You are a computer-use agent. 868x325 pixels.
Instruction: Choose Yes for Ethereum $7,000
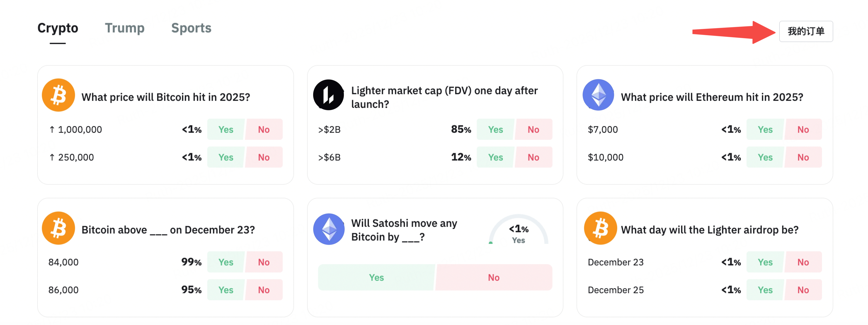(x=765, y=130)
